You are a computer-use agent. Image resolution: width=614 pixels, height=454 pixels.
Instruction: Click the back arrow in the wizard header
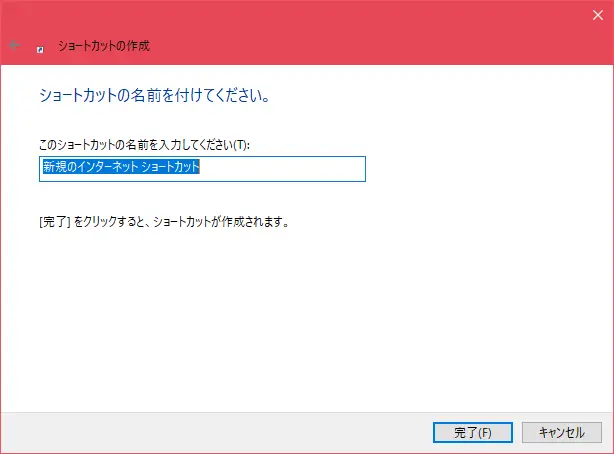click(x=15, y=46)
